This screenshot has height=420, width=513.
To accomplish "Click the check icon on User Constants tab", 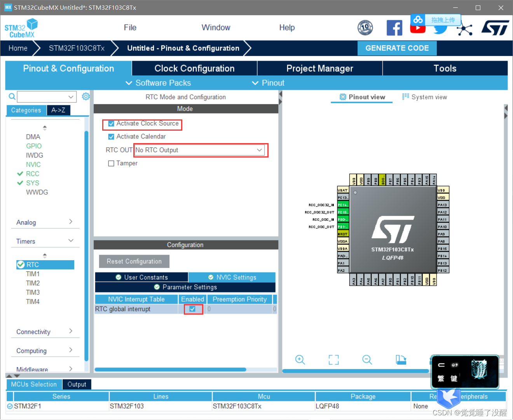I will pyautogui.click(x=119, y=277).
